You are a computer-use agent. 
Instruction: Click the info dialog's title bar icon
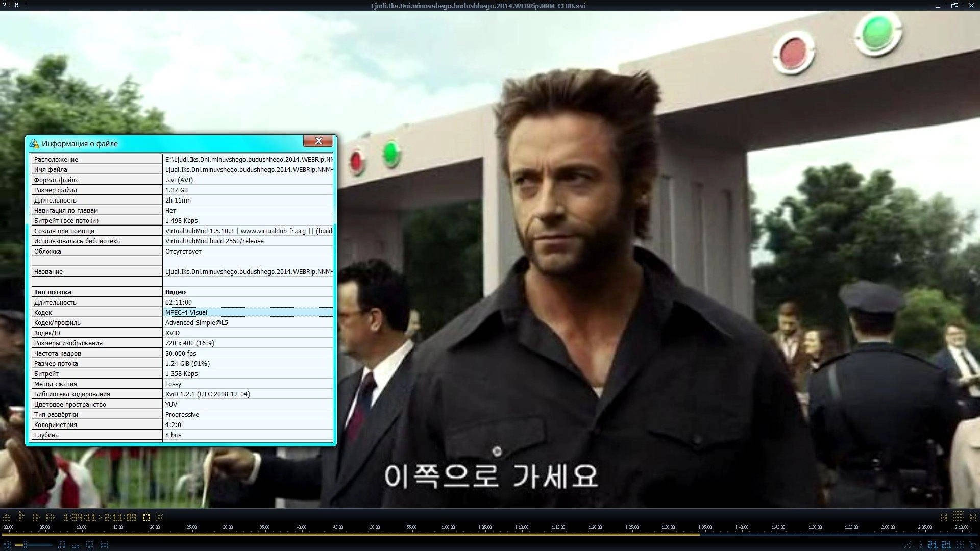[34, 143]
